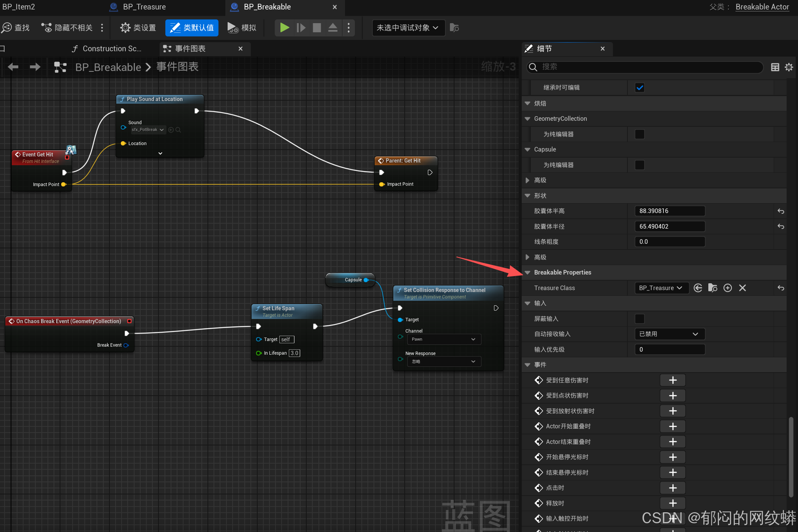798x532 pixels.
Task: Open the Construction Script tab
Action: [111, 49]
